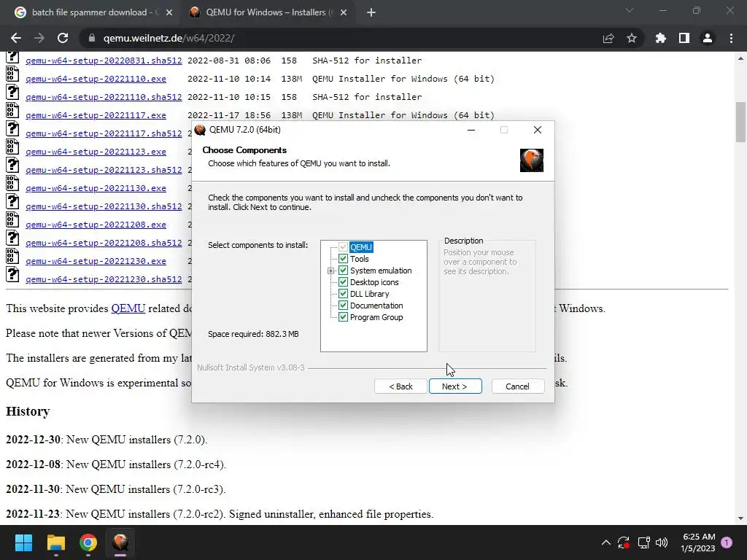Viewport: 747px width, 560px height.
Task: Click file icon beside qemu-w64-setup-20221230.exe
Action: tap(12, 256)
